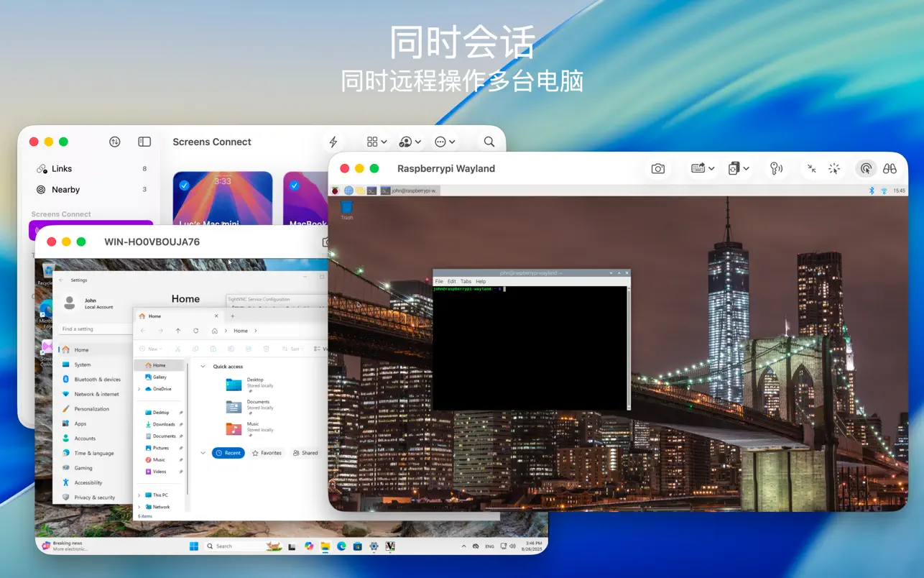The image size is (924, 578).
Task: Launch the globe web browser in Raspberry Pi panel
Action: coord(348,191)
